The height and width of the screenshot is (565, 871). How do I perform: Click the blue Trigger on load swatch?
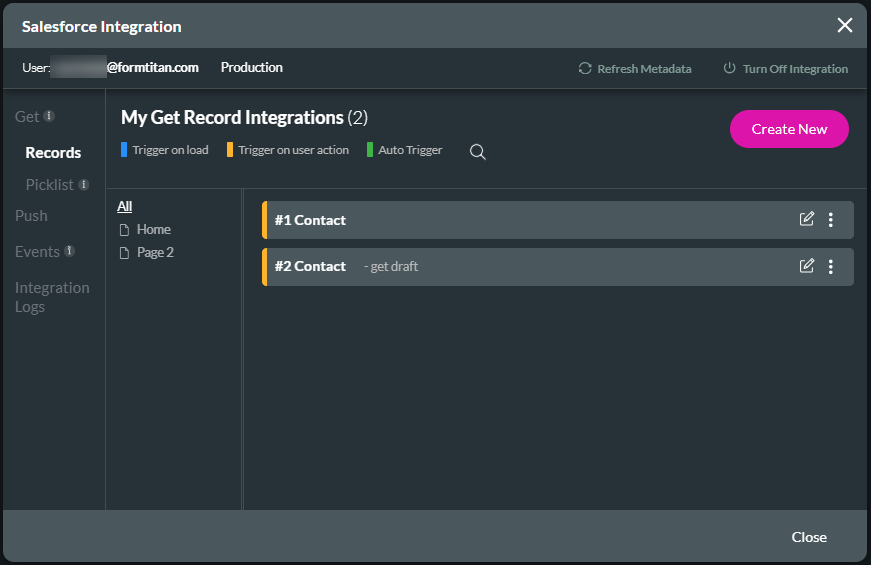point(124,149)
